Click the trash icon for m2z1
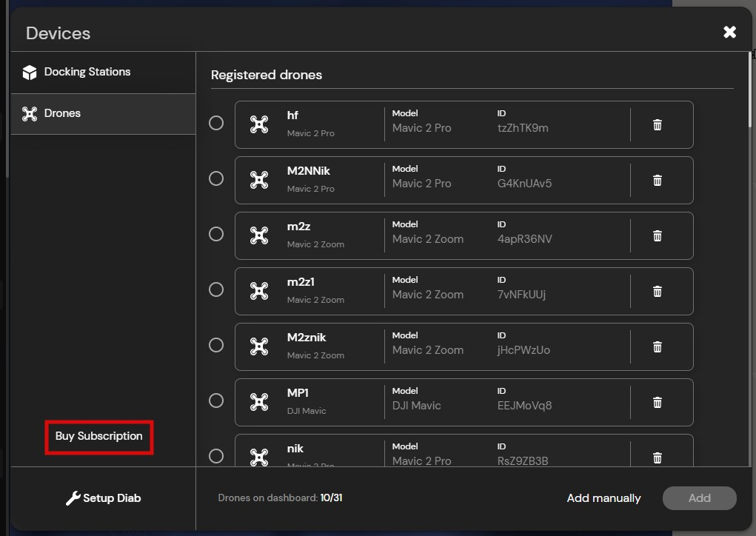The width and height of the screenshot is (756, 536). [657, 292]
